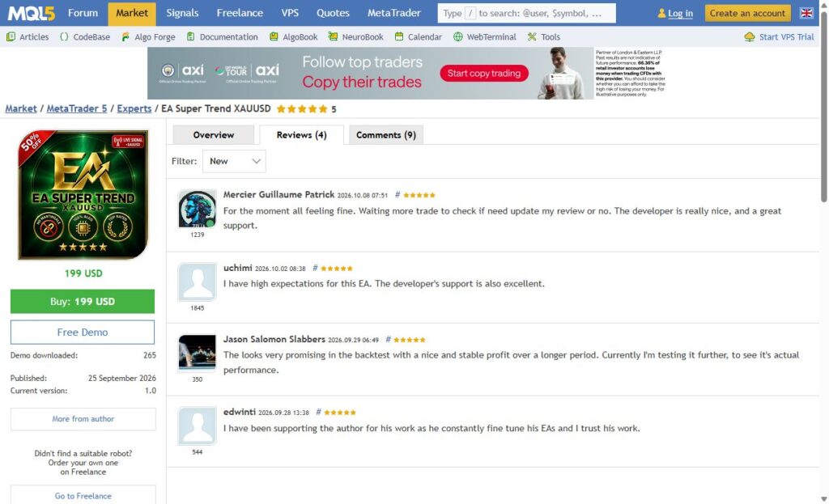Open reviewer edwinti's profile name
Image resolution: width=829 pixels, height=504 pixels.
pos(240,412)
